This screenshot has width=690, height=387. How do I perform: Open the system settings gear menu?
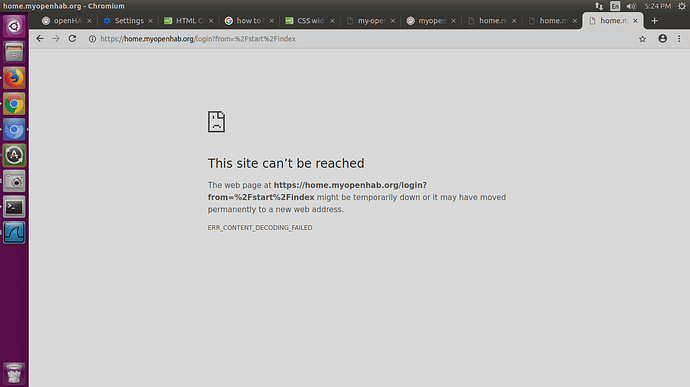[682, 6]
